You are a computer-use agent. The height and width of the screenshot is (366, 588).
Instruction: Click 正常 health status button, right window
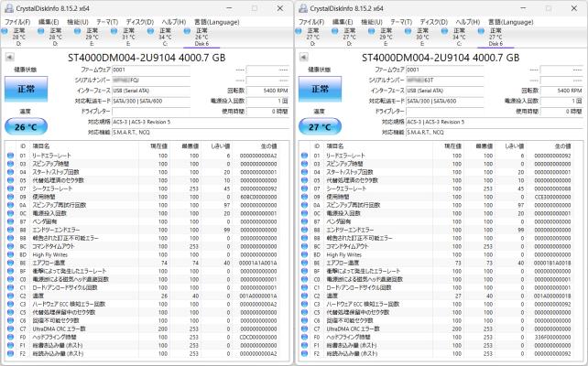[x=320, y=89]
